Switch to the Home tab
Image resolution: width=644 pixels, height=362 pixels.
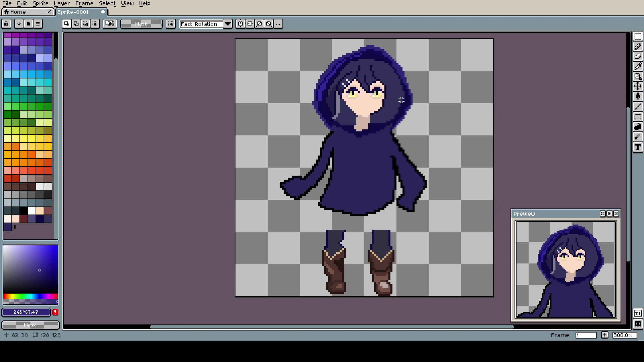[18, 12]
